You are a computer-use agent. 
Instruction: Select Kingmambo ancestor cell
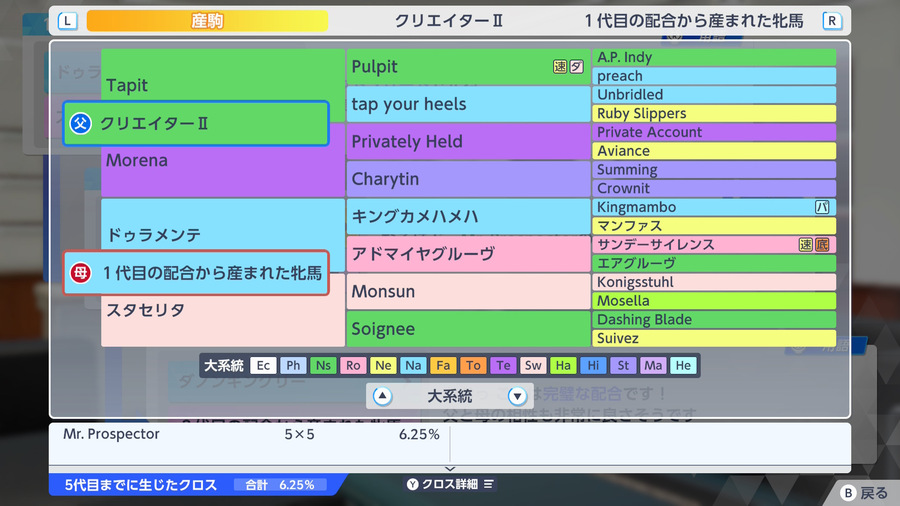(714, 207)
